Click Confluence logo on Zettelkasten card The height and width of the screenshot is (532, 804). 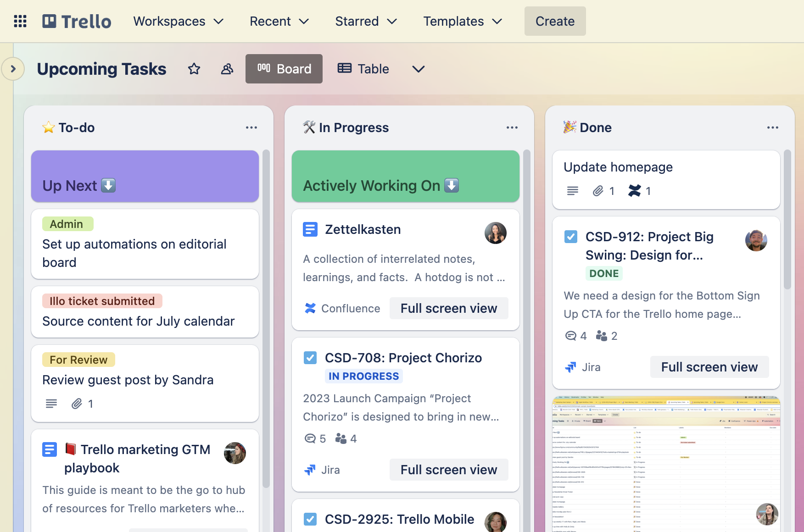[x=310, y=308]
